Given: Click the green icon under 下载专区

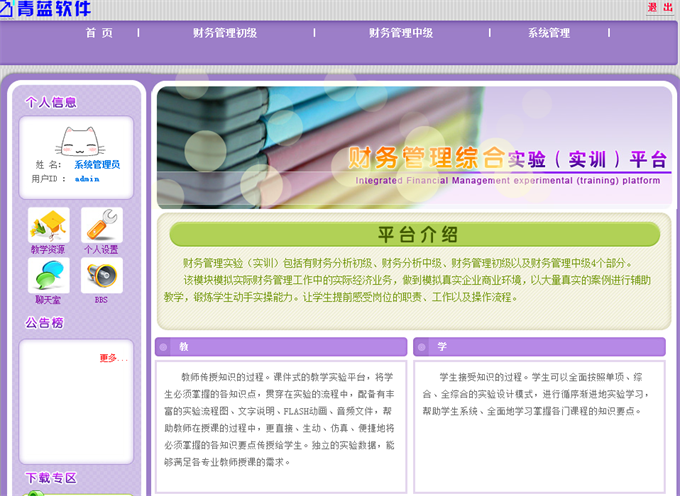Looking at the screenshot, I should pyautogui.click(x=35, y=492).
